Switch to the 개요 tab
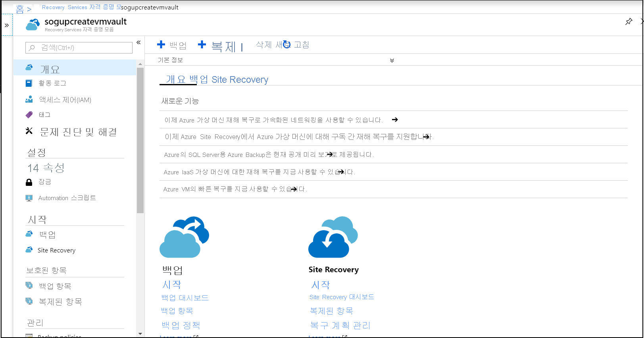This screenshot has width=644, height=338. tap(175, 79)
